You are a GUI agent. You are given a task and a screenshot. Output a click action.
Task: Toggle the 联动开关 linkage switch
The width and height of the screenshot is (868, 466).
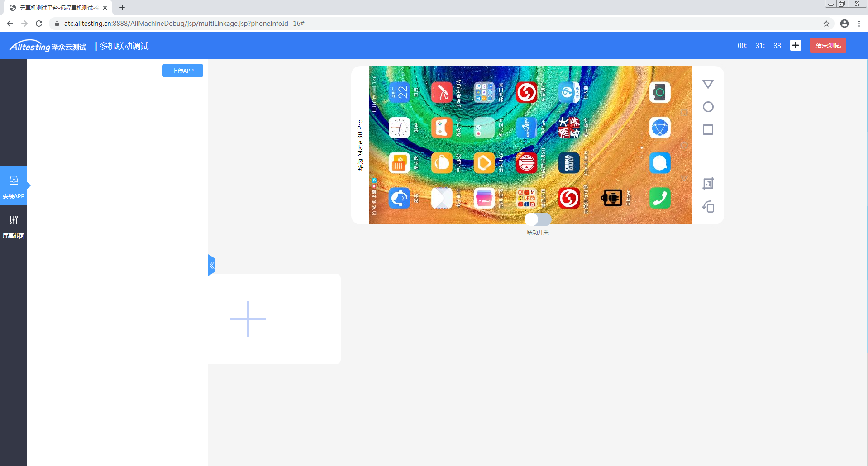coord(538,219)
